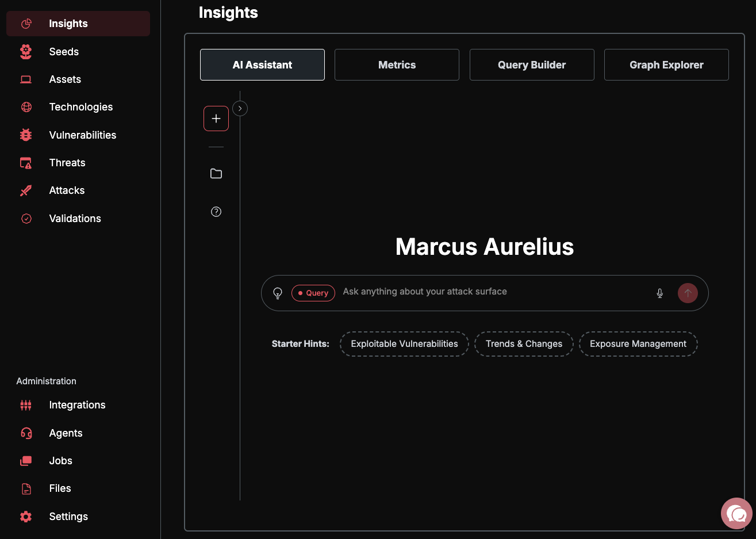Expand the chat history side panel
756x539 pixels.
240,108
